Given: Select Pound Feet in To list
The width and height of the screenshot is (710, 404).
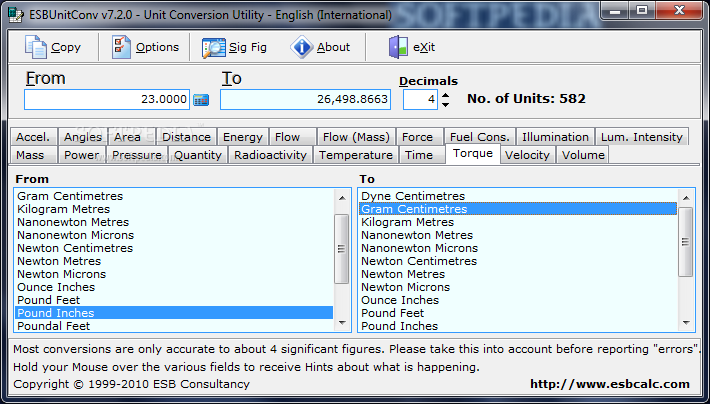Looking at the screenshot, I should [518, 313].
